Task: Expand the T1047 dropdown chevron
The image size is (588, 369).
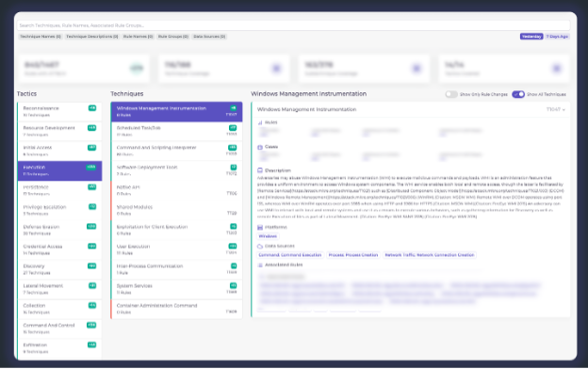Action: point(563,110)
